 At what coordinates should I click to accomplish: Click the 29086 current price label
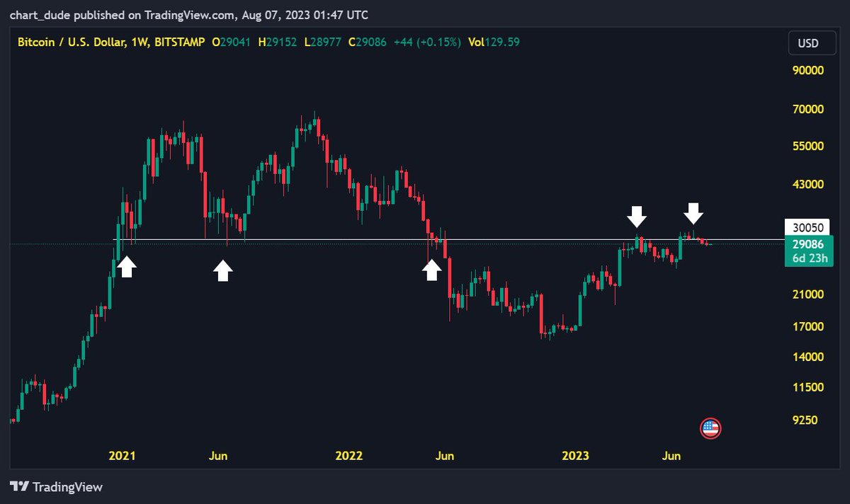click(808, 244)
